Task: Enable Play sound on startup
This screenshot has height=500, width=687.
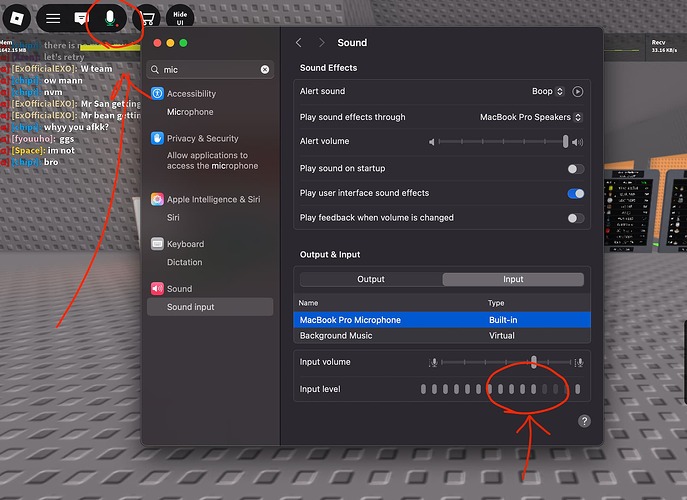Action: coord(576,169)
